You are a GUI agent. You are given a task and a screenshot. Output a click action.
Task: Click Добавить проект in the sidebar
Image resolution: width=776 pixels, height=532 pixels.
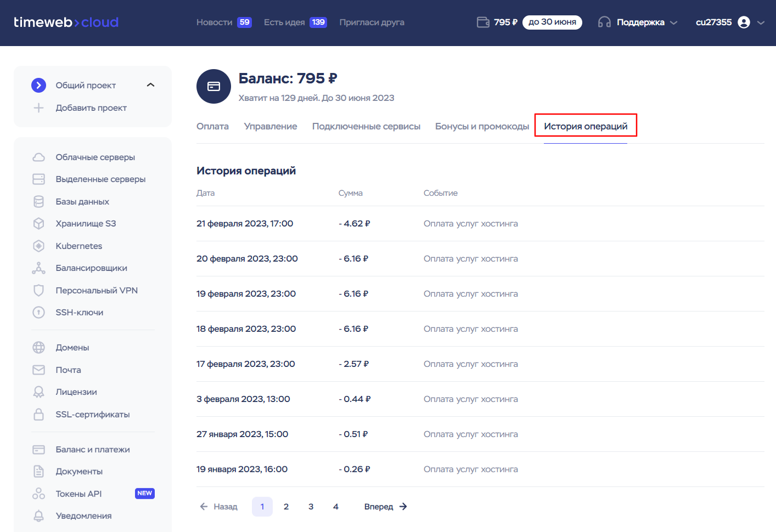click(91, 108)
